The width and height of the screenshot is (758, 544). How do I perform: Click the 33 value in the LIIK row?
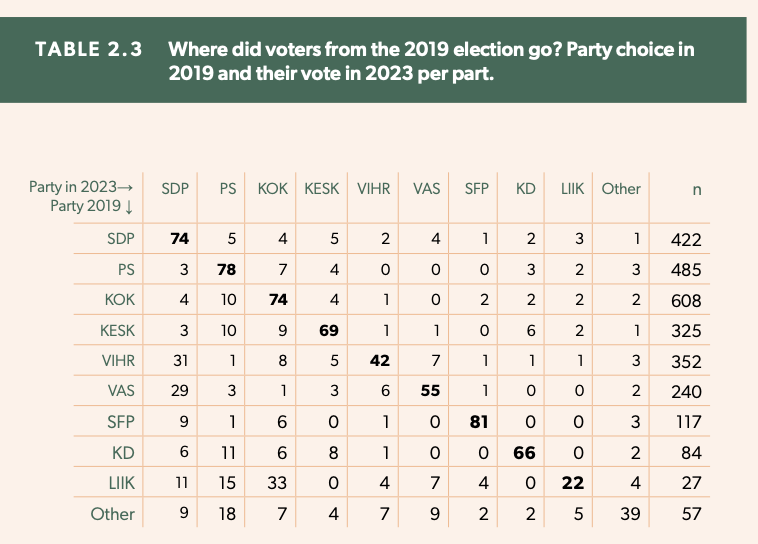pos(277,483)
